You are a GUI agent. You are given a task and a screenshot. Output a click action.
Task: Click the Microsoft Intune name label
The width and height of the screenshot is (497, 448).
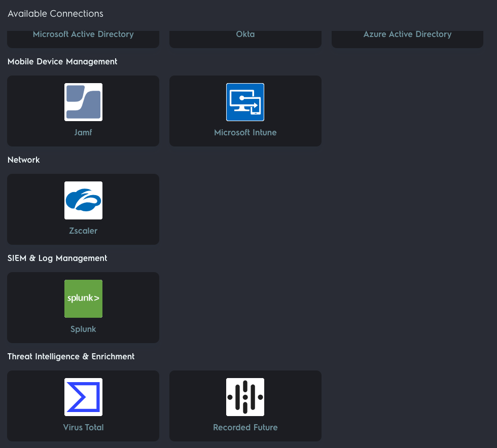pos(245,132)
